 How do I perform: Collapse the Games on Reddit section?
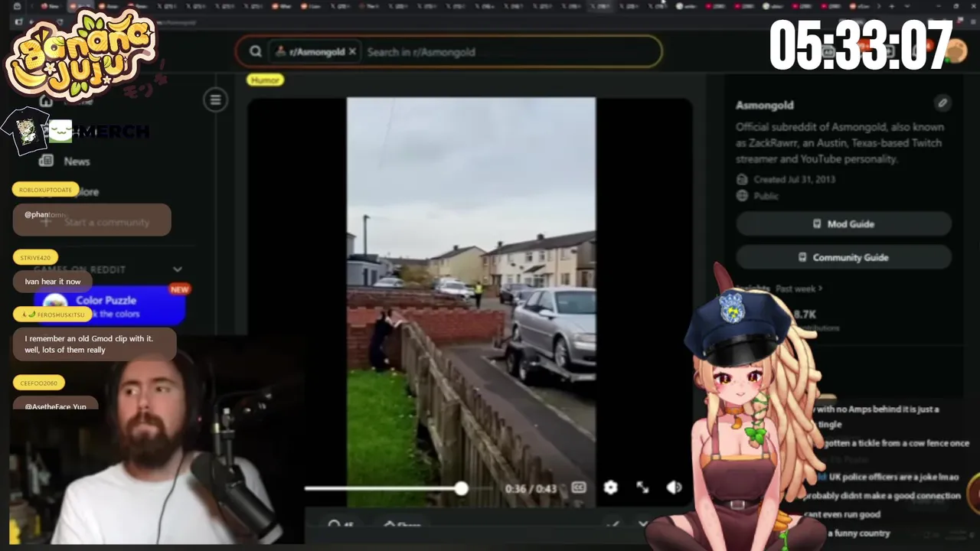pos(178,269)
